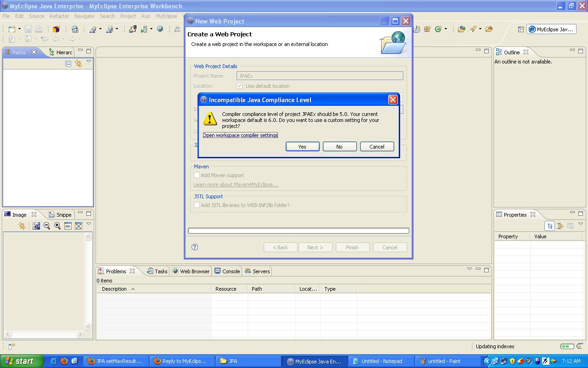Switch to the Servers tab
Viewport: 588px width, 368px height.
[x=257, y=271]
